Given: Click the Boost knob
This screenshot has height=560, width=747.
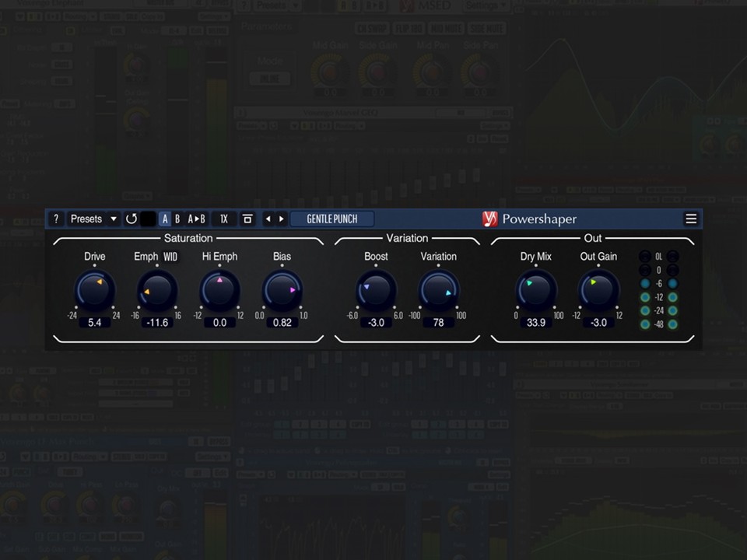Looking at the screenshot, I should point(376,290).
